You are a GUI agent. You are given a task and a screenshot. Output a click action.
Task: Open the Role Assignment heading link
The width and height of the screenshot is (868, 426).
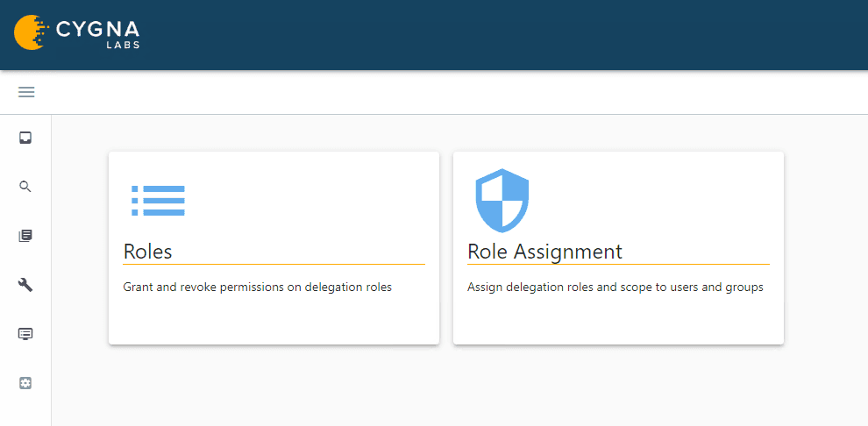click(x=544, y=252)
